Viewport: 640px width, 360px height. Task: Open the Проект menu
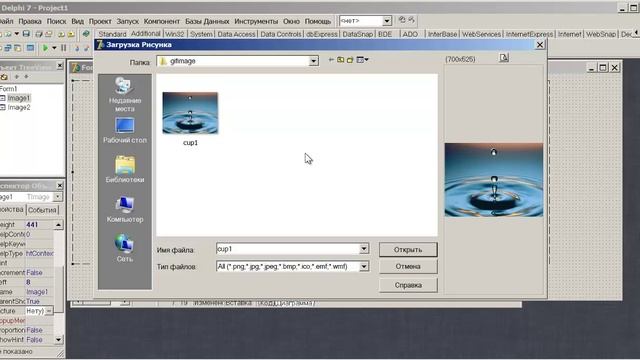[x=100, y=21]
